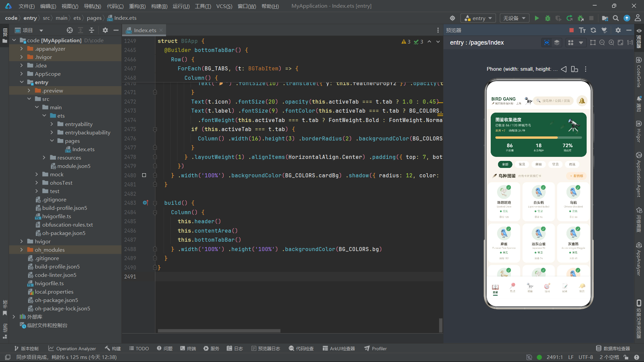Click the editor horizontal scrollbar

pos(219,331)
